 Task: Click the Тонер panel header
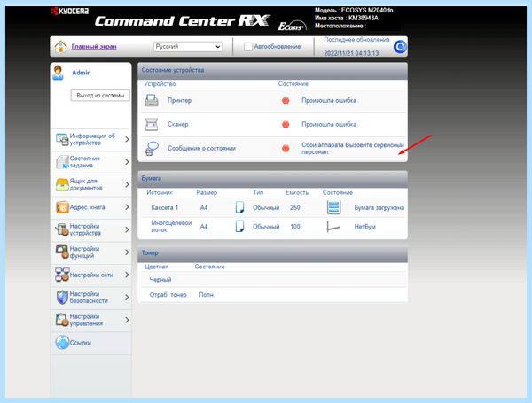(x=272, y=253)
